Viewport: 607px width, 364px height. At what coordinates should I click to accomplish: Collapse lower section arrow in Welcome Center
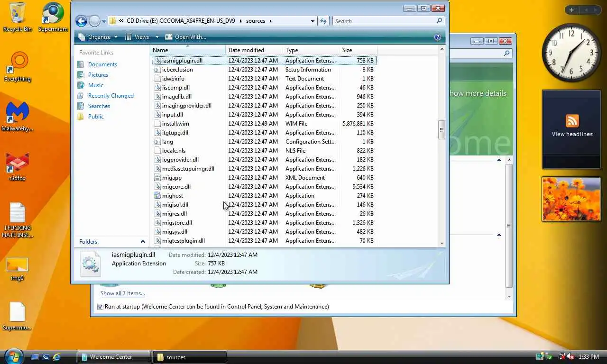pyautogui.click(x=499, y=235)
